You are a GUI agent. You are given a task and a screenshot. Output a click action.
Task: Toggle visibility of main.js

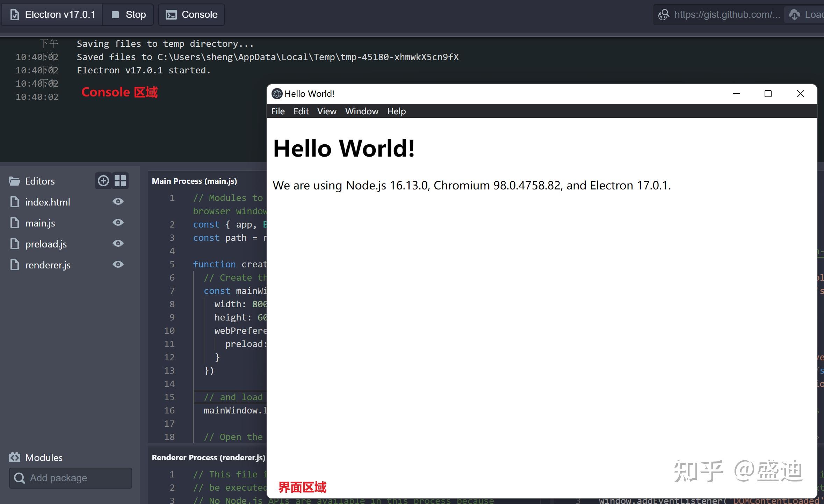(x=118, y=222)
